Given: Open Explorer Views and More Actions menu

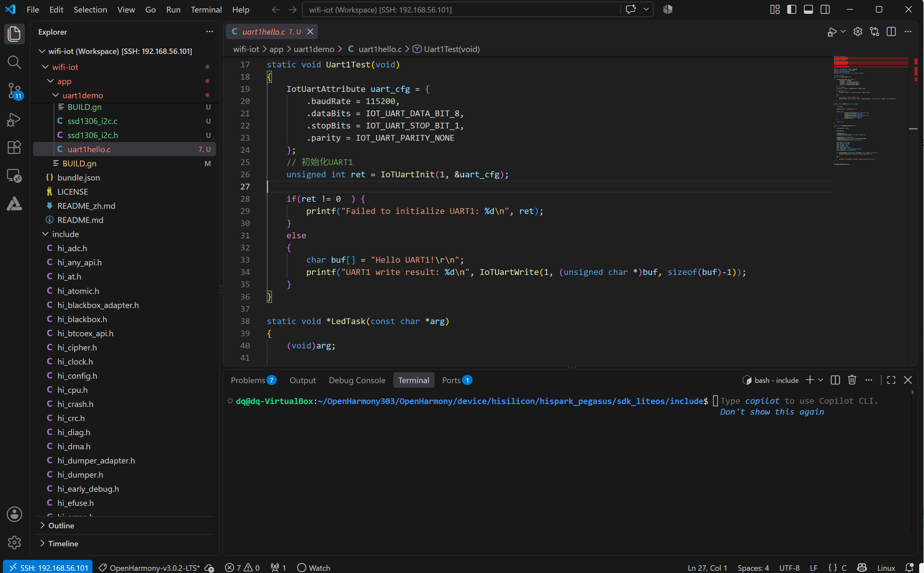Looking at the screenshot, I should 209,32.
